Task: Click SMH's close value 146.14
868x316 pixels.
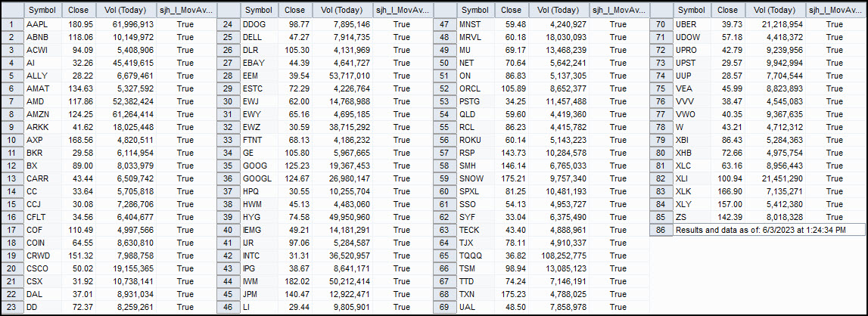Action: pyautogui.click(x=512, y=166)
